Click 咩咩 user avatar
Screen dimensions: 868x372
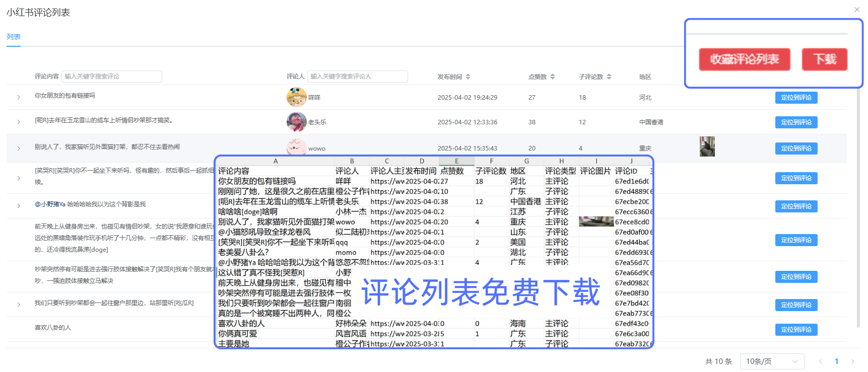pyautogui.click(x=296, y=97)
